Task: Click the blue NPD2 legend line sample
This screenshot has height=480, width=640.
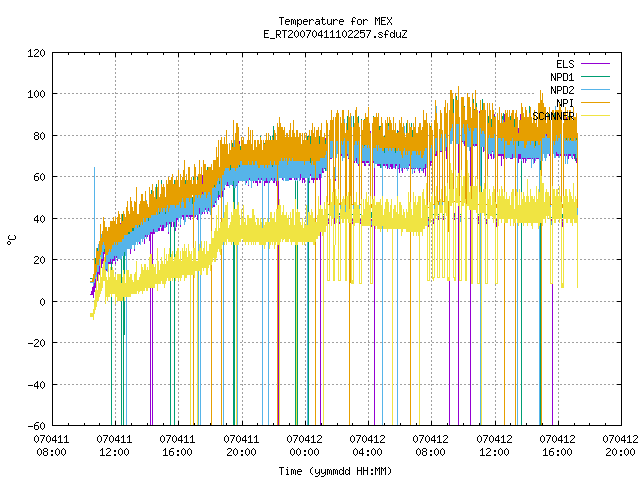Action: point(596,89)
